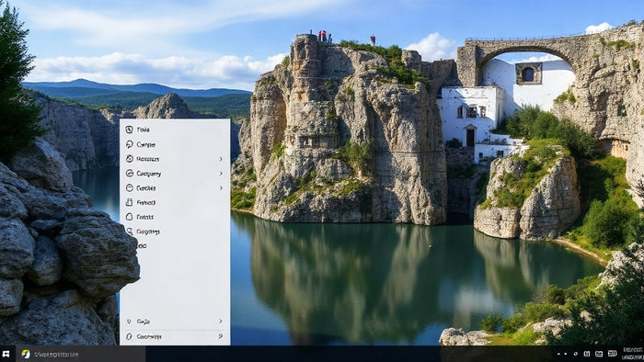Open the Start menu on the taskbar
This screenshot has width=644, height=362.
pos(6,354)
